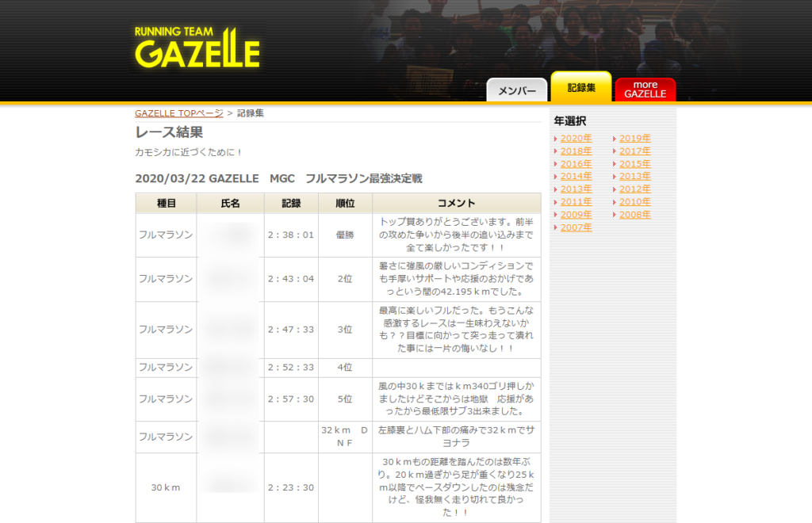Open results from 2012年
Image resolution: width=812 pixels, height=523 pixels.
(x=634, y=189)
